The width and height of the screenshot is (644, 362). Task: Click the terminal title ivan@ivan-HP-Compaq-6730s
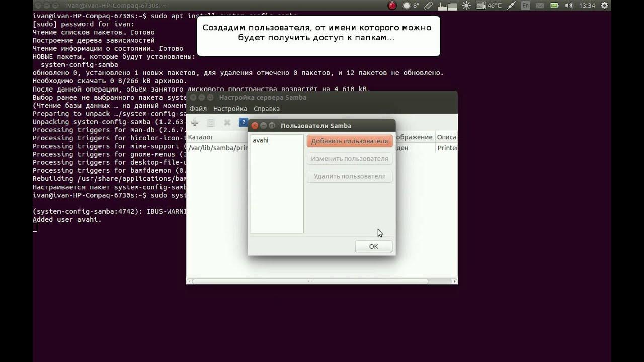point(116,6)
